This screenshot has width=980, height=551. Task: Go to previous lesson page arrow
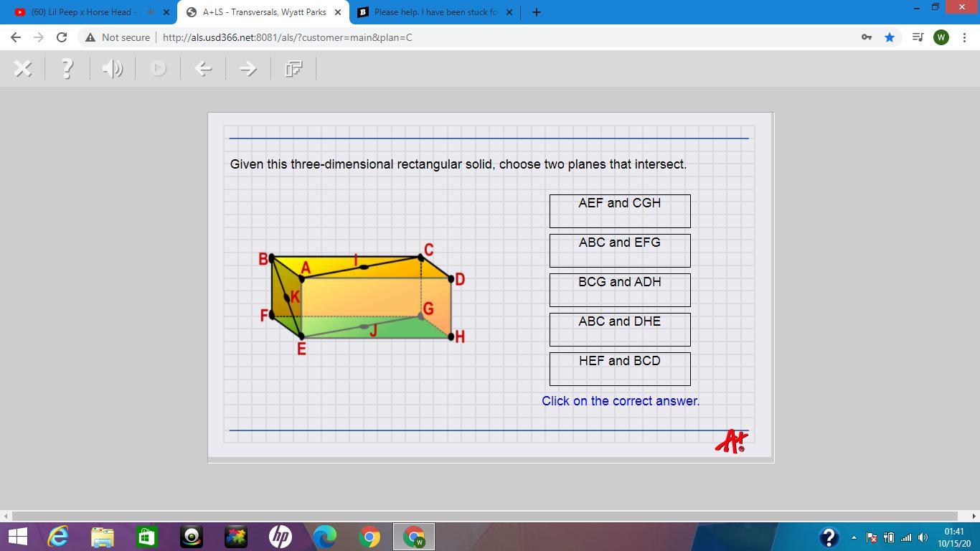pyautogui.click(x=203, y=69)
